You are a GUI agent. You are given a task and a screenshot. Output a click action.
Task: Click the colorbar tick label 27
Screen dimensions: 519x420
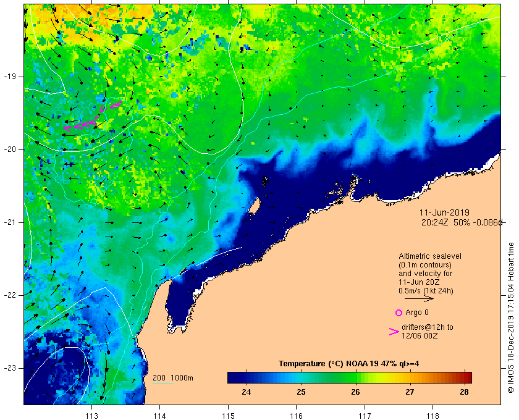click(x=410, y=392)
